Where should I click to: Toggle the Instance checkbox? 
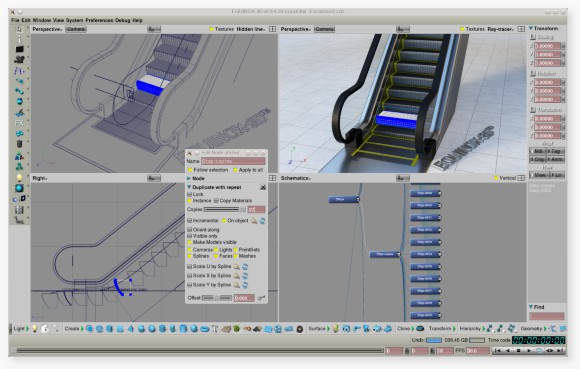tap(189, 201)
